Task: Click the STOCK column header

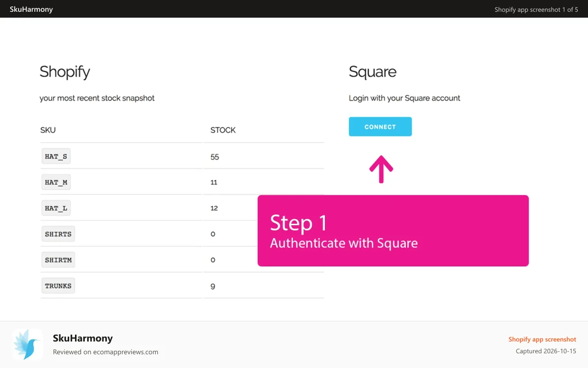Action: coord(223,130)
